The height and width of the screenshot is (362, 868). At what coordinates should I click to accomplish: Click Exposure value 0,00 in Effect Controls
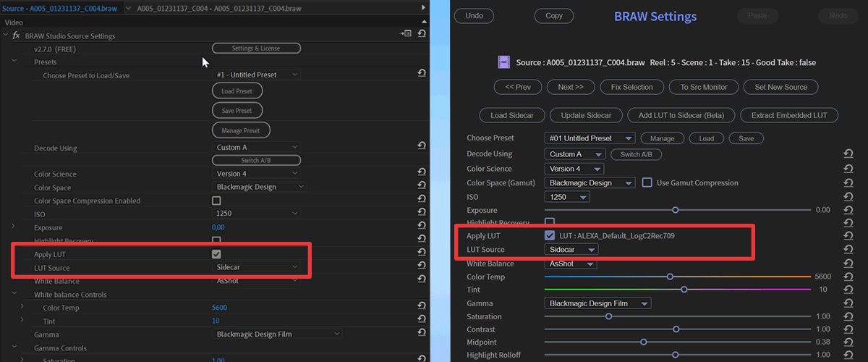tap(218, 227)
